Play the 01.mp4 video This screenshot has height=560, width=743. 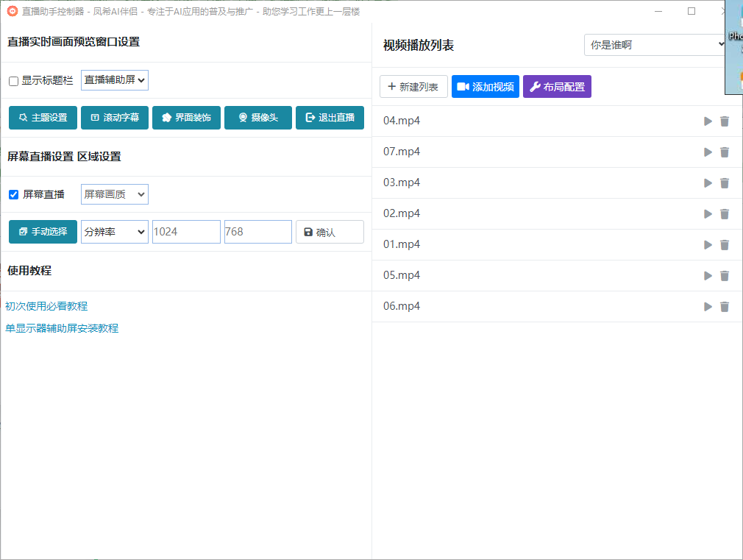point(708,245)
